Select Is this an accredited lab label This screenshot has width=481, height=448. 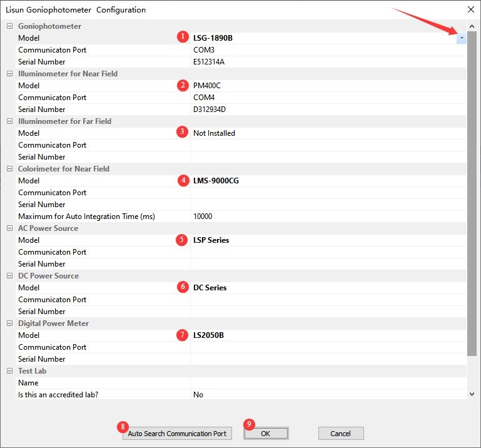tap(58, 395)
